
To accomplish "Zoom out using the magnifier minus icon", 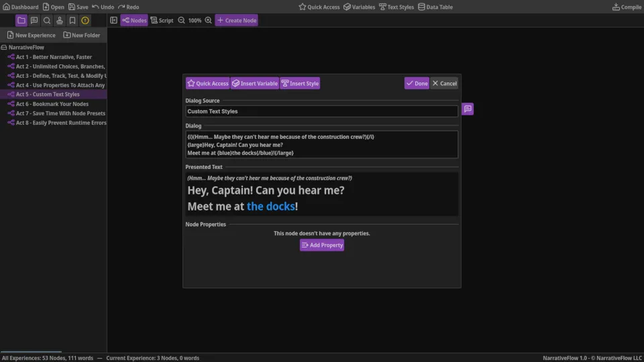I will coord(181,21).
